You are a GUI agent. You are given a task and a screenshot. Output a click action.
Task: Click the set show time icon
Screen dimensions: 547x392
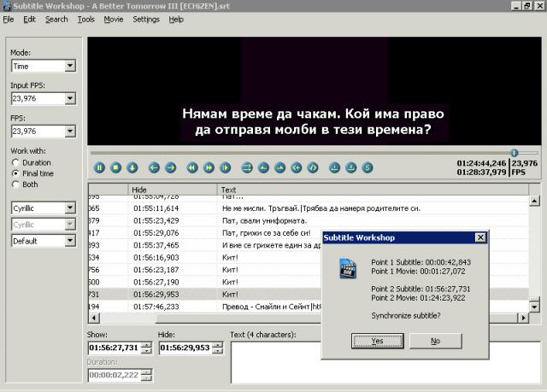point(263,168)
